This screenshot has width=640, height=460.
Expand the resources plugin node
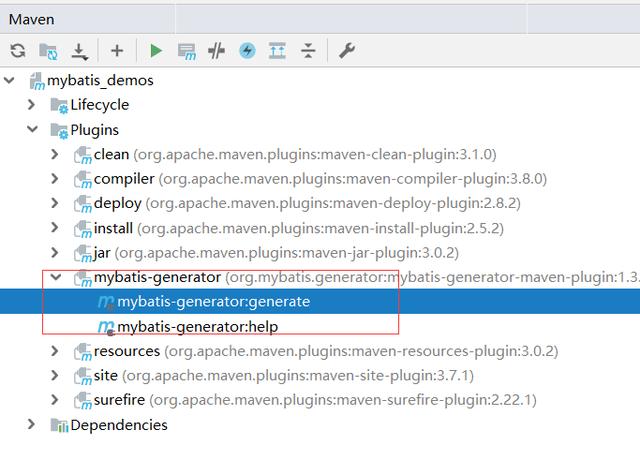click(55, 351)
